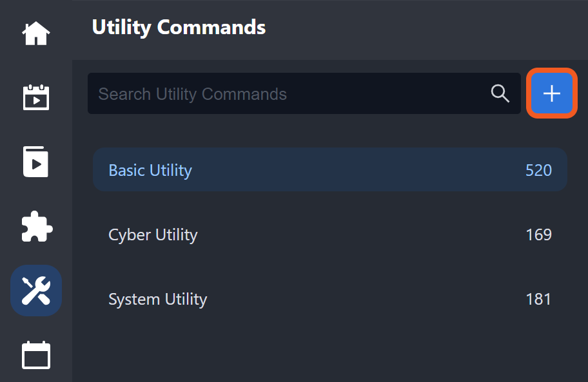Open the puzzle piece plugins icon
The width and height of the screenshot is (588, 382).
[36, 226]
